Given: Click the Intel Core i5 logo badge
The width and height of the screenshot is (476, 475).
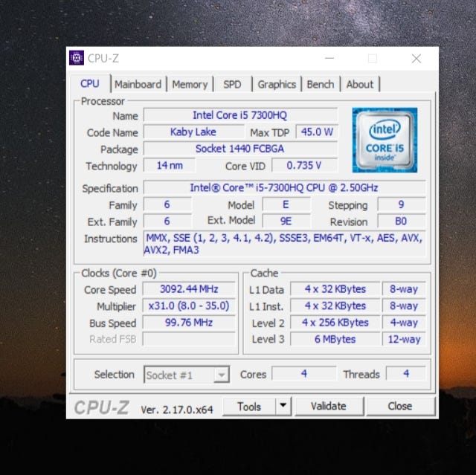Looking at the screenshot, I should pos(384,140).
